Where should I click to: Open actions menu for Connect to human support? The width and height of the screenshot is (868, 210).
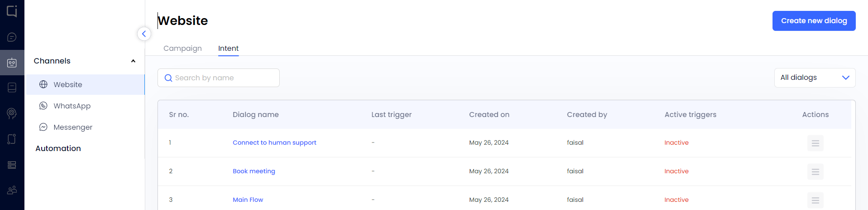[815, 143]
